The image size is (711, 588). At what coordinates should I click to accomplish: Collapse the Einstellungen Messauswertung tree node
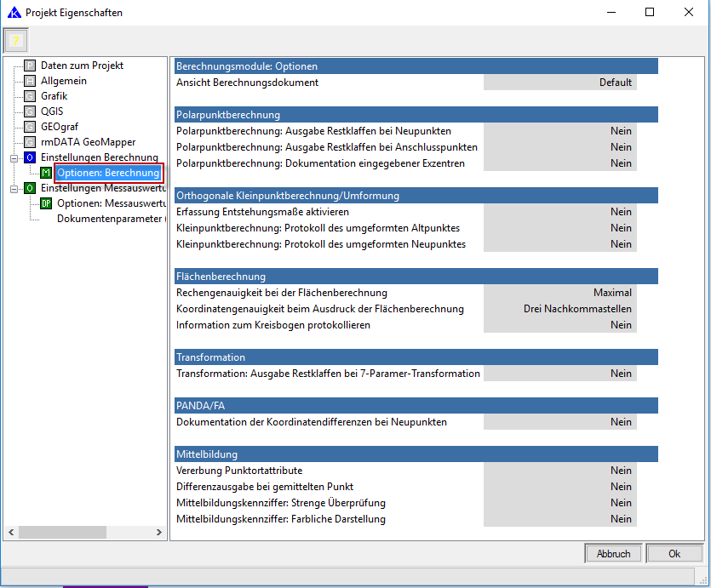[14, 188]
